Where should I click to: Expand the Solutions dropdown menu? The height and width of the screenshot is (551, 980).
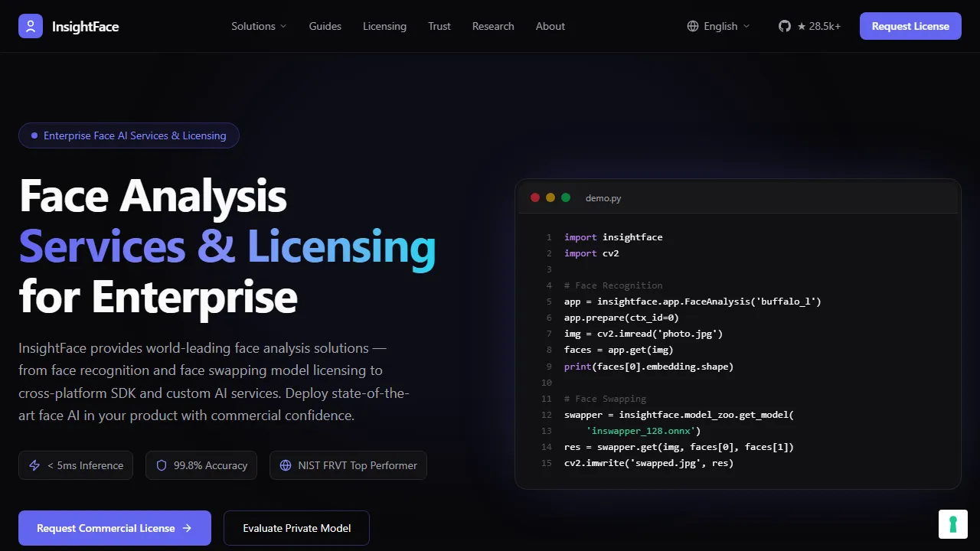pyautogui.click(x=260, y=26)
